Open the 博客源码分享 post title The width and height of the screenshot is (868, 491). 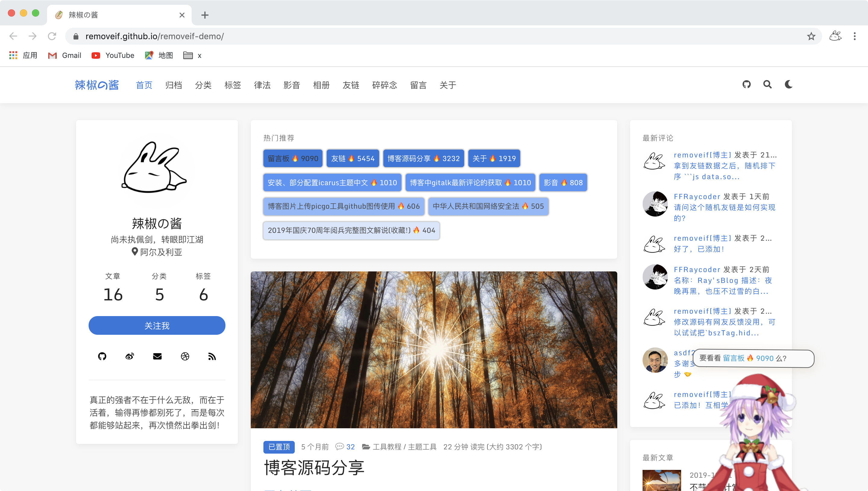[x=314, y=468]
